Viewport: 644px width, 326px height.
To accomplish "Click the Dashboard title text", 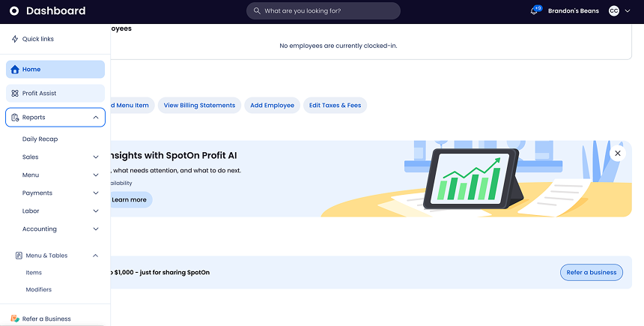I will pyautogui.click(x=56, y=11).
